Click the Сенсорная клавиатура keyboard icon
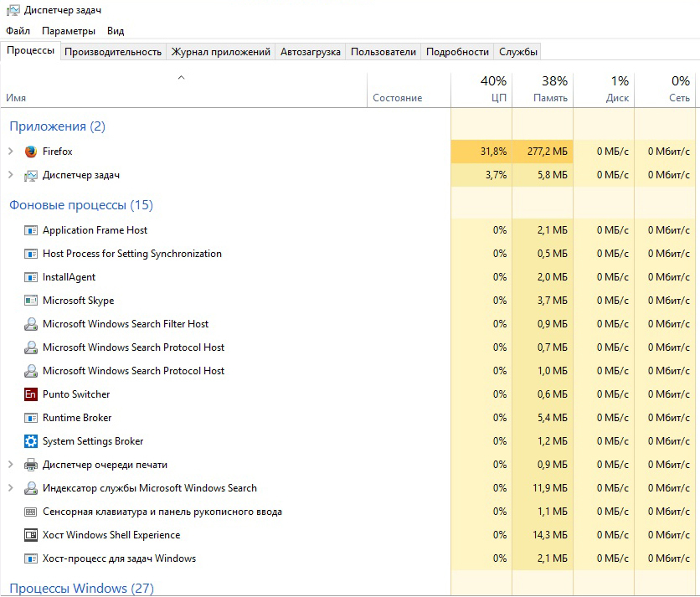Viewport: 700px width, 597px height. coord(31,512)
